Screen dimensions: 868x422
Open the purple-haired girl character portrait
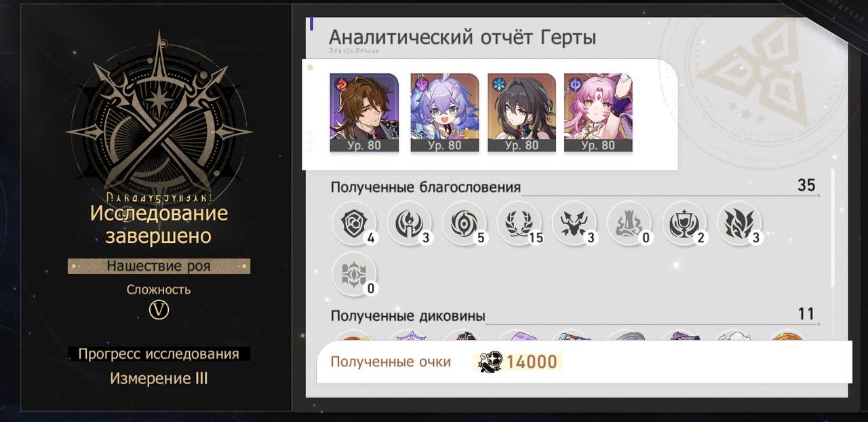[x=445, y=113]
